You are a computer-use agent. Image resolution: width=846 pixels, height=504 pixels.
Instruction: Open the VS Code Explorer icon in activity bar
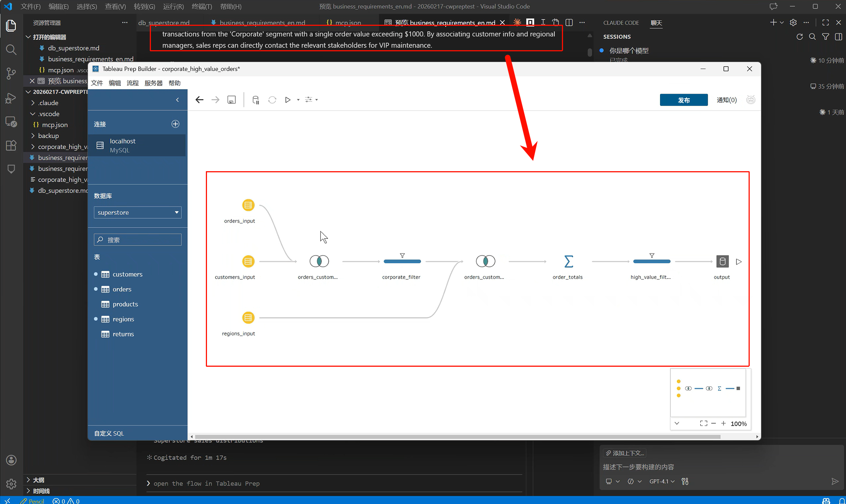[x=11, y=25]
